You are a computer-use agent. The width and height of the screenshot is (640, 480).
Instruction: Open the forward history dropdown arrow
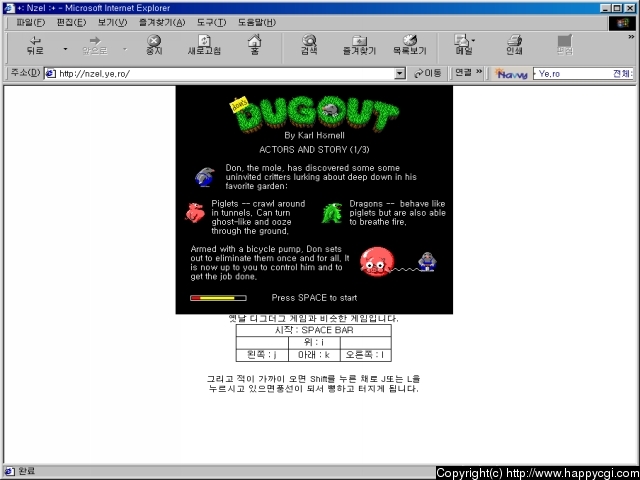pos(125,49)
